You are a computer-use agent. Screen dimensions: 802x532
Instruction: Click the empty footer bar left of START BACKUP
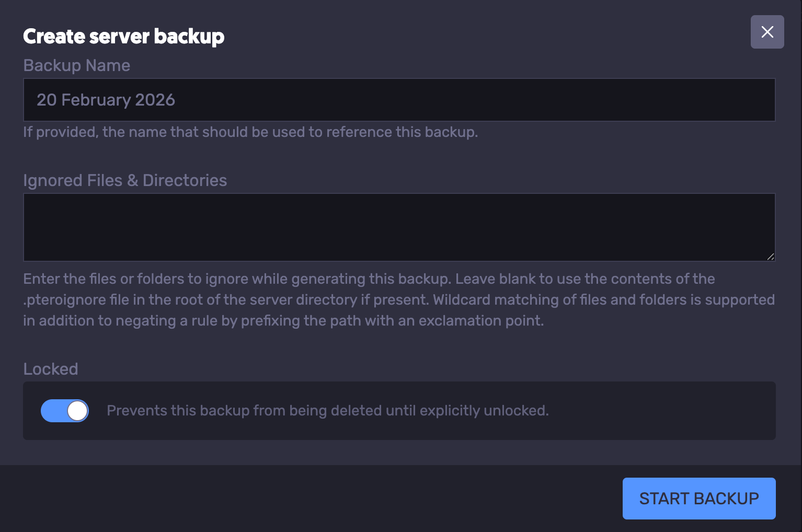pyautogui.click(x=314, y=499)
